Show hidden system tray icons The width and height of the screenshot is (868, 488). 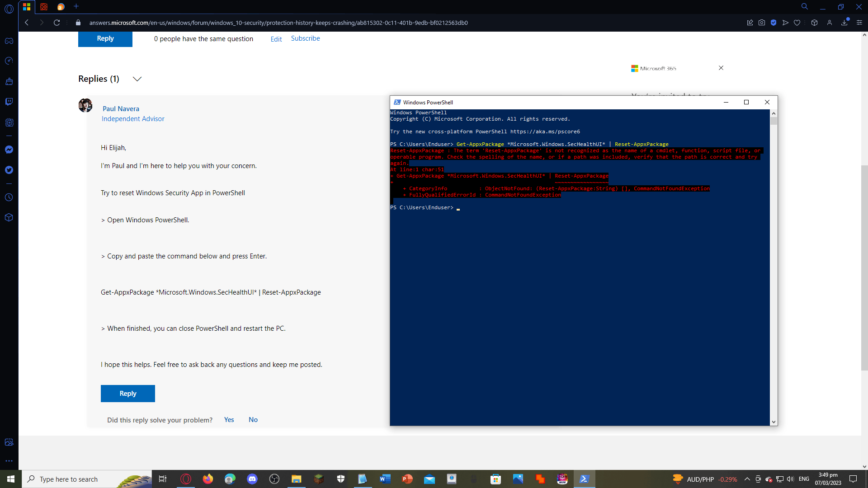747,479
